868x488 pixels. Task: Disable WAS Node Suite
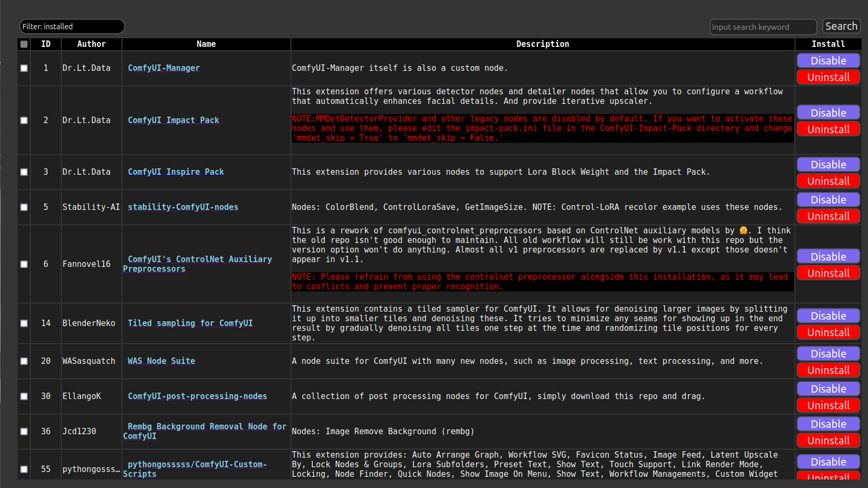click(829, 354)
